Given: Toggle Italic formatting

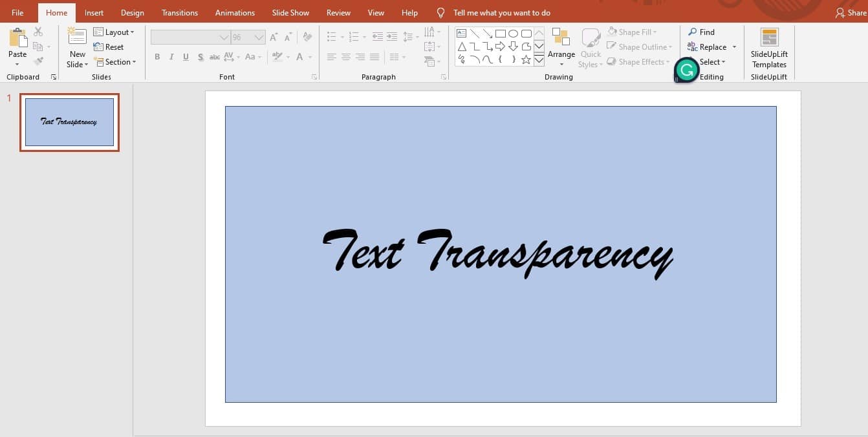Looking at the screenshot, I should click(x=171, y=57).
